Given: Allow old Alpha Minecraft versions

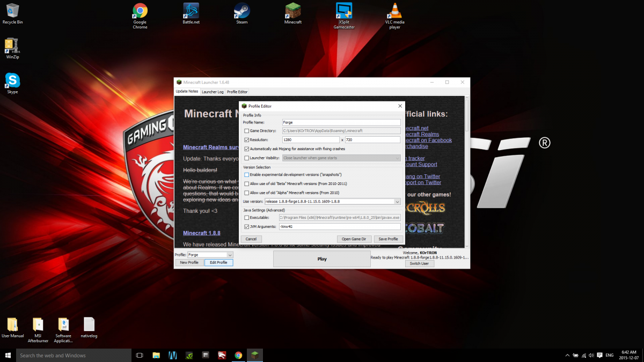Looking at the screenshot, I should pos(246,193).
